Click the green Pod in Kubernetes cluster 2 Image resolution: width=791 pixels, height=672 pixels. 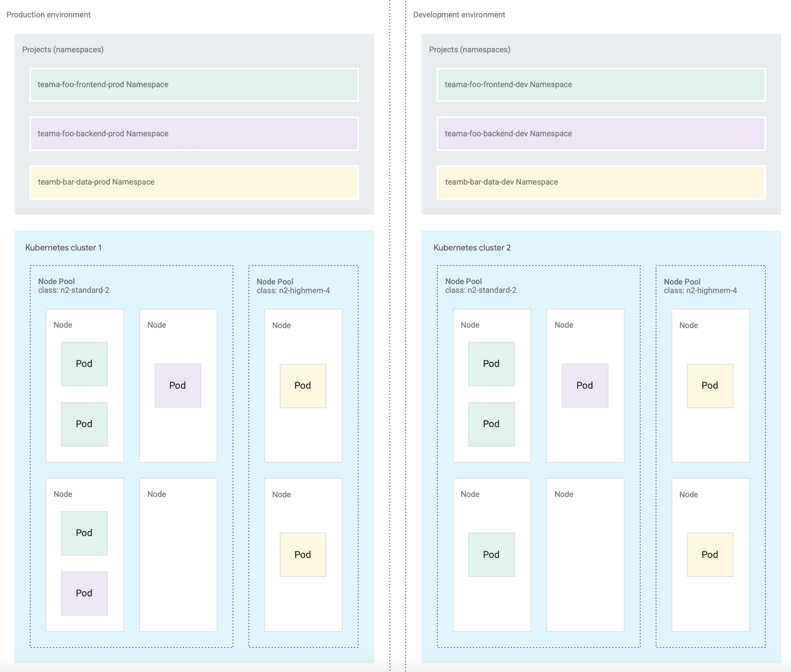[x=491, y=363]
